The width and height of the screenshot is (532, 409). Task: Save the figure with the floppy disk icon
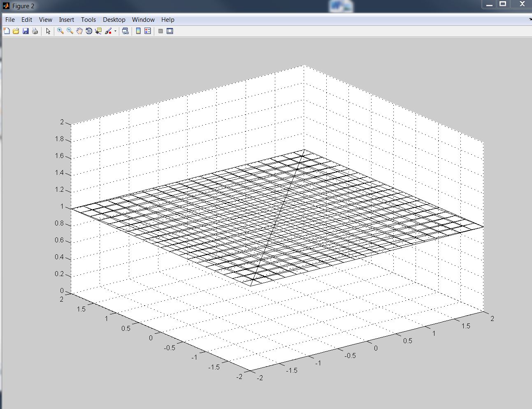[x=26, y=31]
